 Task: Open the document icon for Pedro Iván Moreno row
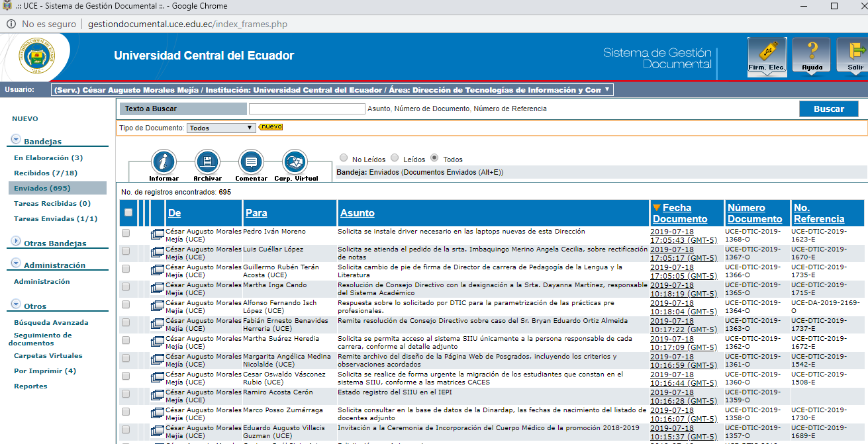(x=158, y=234)
